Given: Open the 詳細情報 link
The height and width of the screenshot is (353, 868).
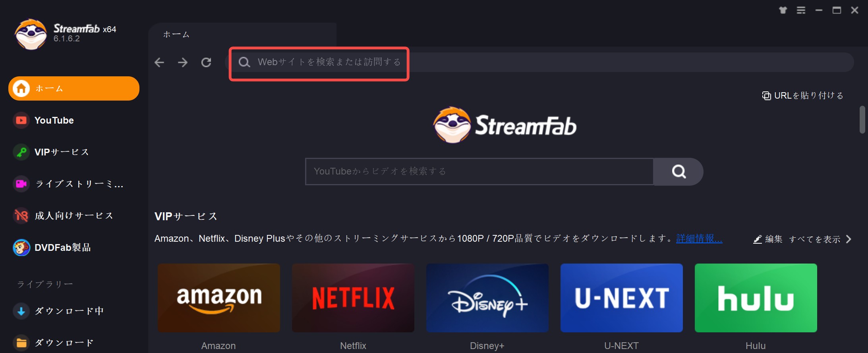Looking at the screenshot, I should click(699, 238).
